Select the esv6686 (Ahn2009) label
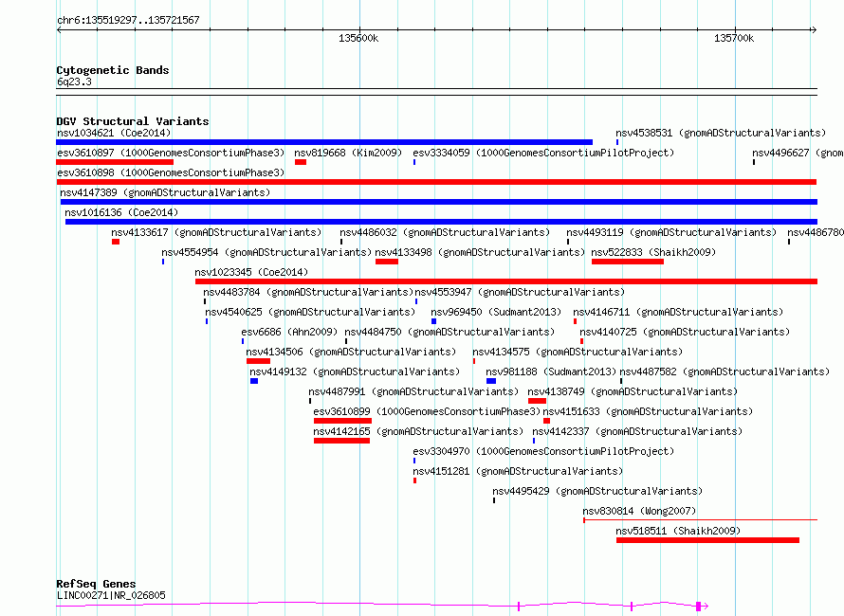Viewport: 844px width, 616px height. coord(289,332)
